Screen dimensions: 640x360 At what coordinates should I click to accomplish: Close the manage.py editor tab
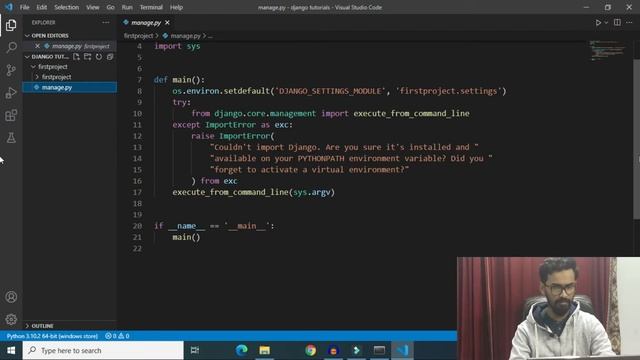pyautogui.click(x=167, y=22)
